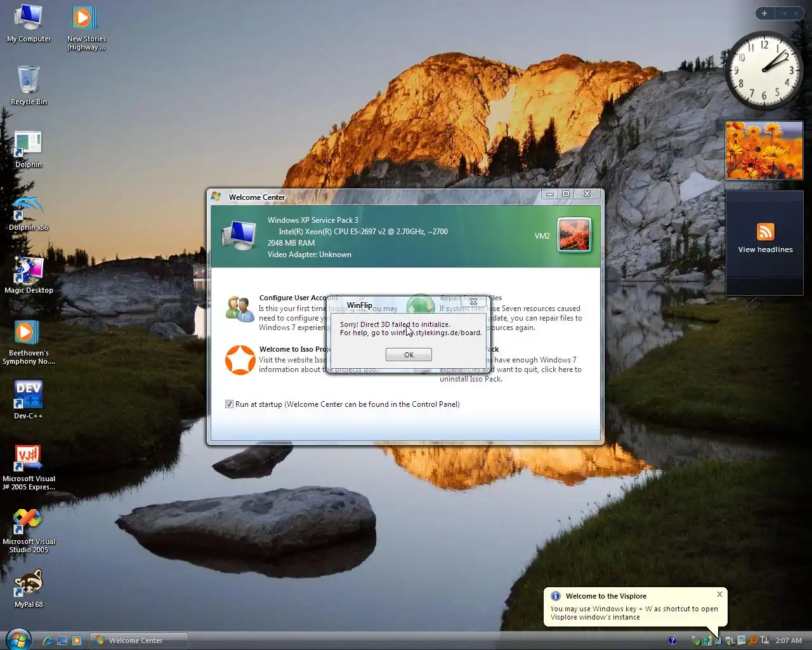Click the user account picture in Welcome Center
This screenshot has width=812, height=650.
point(574,235)
